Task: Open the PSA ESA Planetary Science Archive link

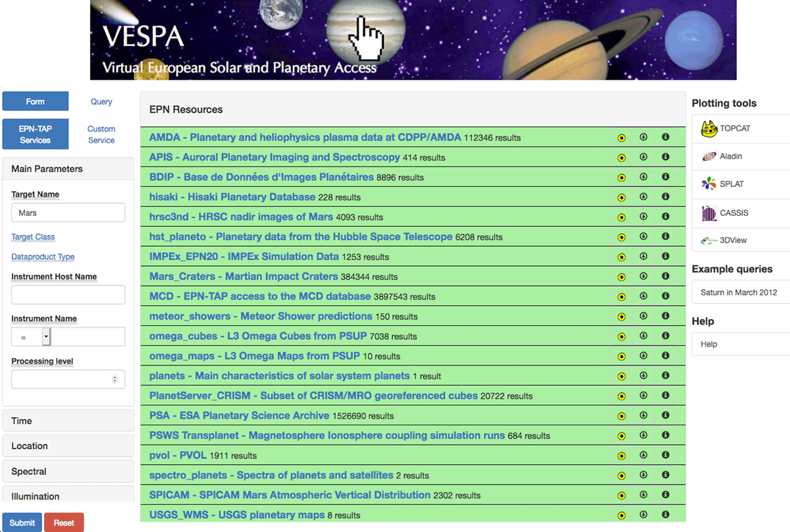Action: pos(239,415)
